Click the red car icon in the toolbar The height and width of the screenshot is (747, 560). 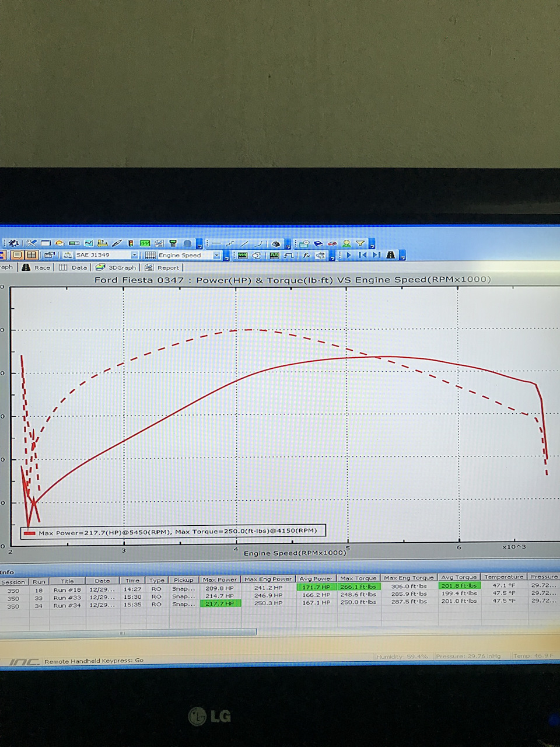[x=332, y=243]
